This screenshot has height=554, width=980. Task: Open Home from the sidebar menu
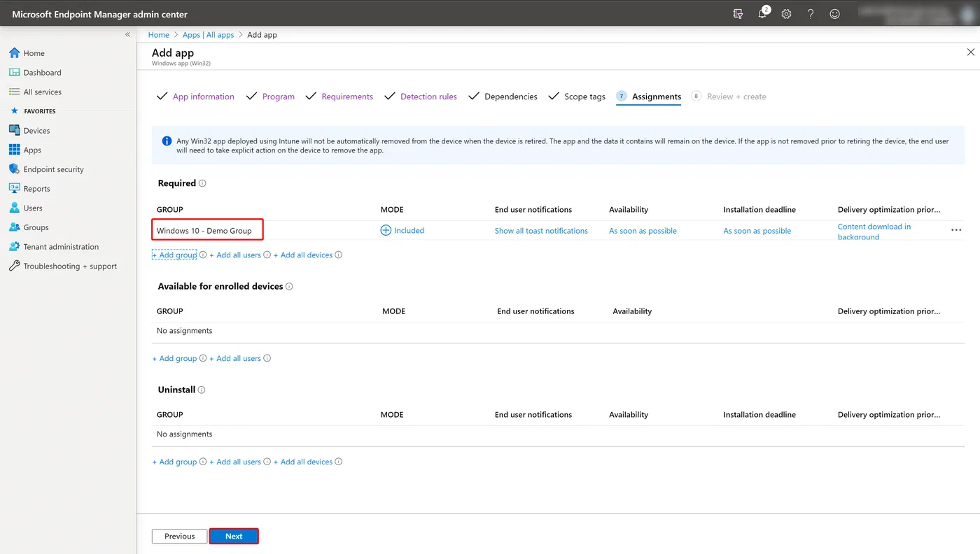(34, 53)
